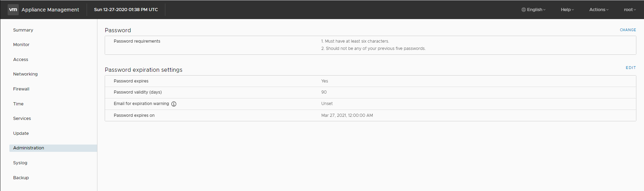The width and height of the screenshot is (644, 191).
Task: Open the Actions dropdown menu
Action: [x=599, y=10]
